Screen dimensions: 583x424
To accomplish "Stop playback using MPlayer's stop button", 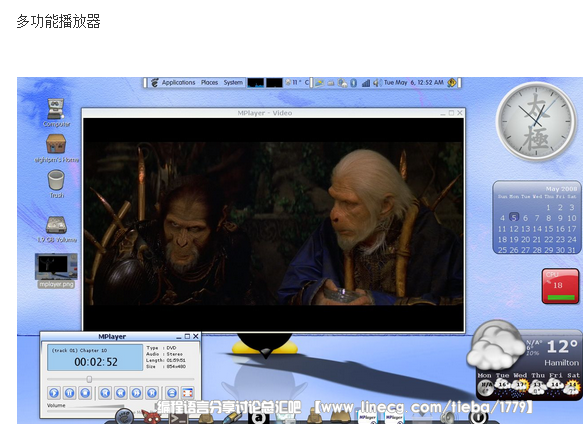I will 85,392.
